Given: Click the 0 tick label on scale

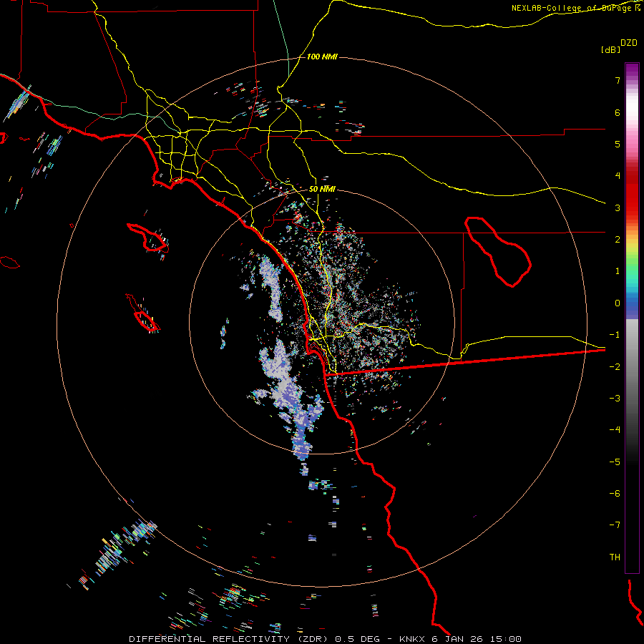Looking at the screenshot, I should coord(618,303).
